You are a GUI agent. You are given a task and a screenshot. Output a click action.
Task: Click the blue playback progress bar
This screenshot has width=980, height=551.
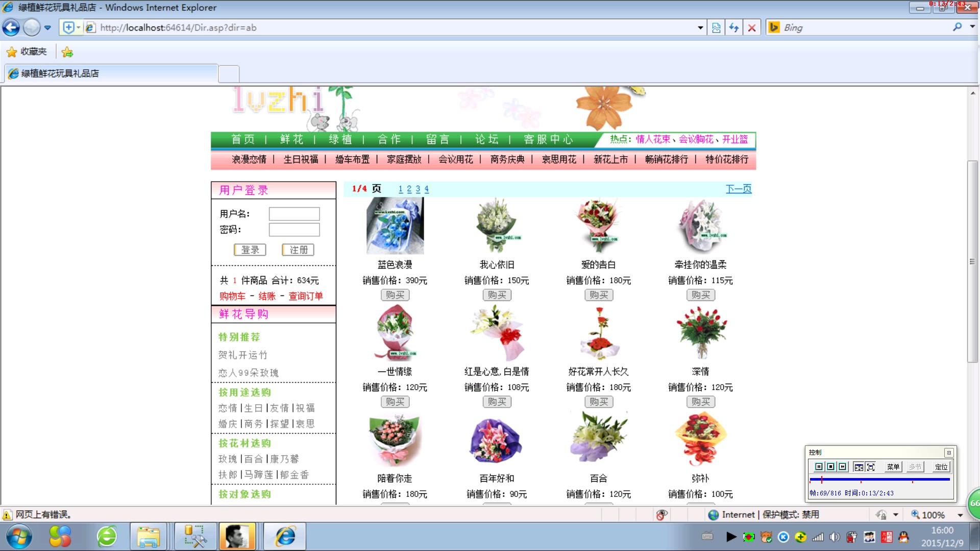pyautogui.click(x=879, y=480)
